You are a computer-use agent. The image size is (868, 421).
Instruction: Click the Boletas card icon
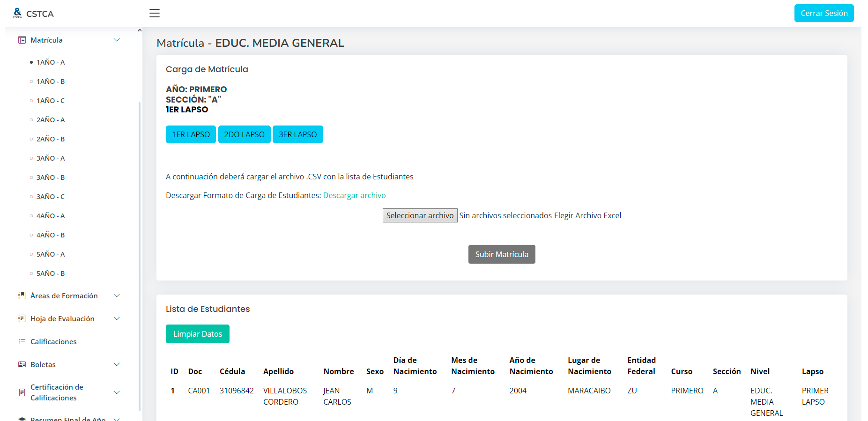[22, 364]
